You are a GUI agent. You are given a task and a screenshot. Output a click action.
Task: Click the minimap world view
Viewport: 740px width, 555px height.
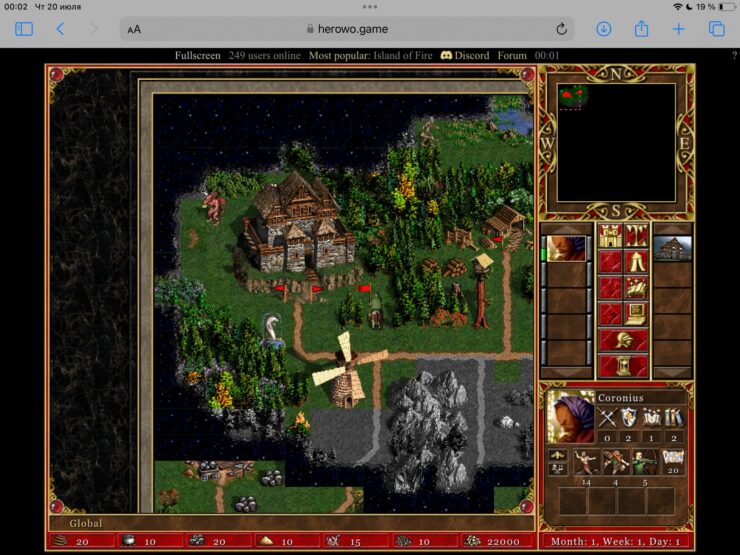click(x=616, y=142)
